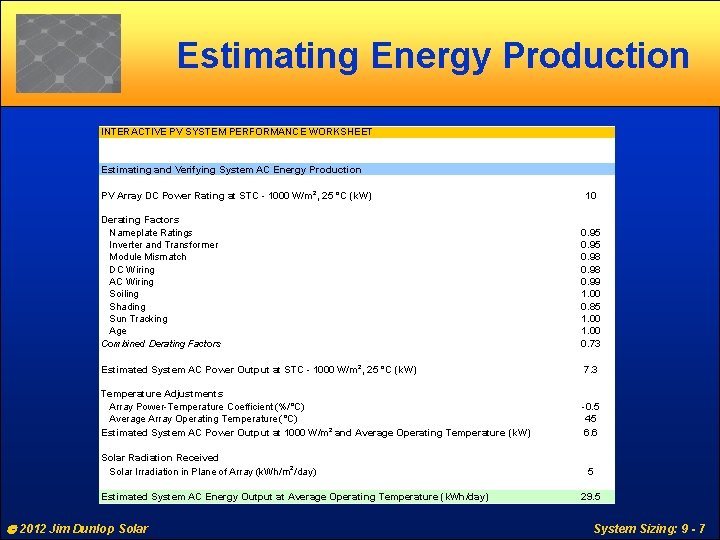Viewport: 720px width, 540px height.
Task: Click Nameplate Ratings value 0.95
Action: [x=590, y=233]
